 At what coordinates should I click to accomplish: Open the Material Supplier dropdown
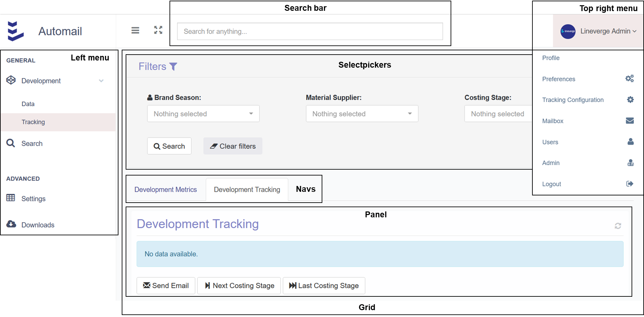[x=362, y=114]
